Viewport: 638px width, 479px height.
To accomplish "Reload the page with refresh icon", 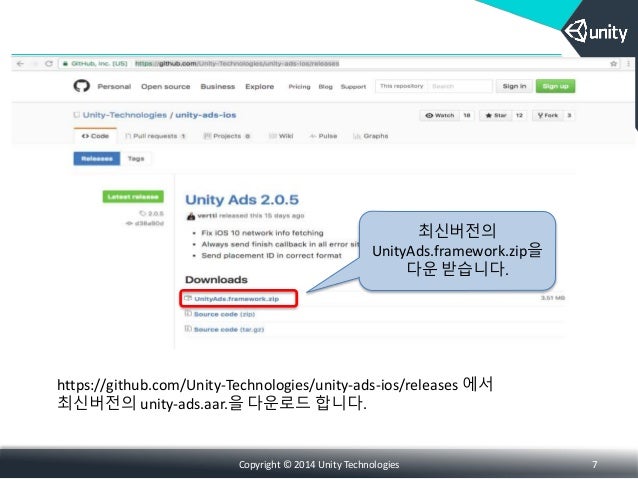I will point(49,64).
